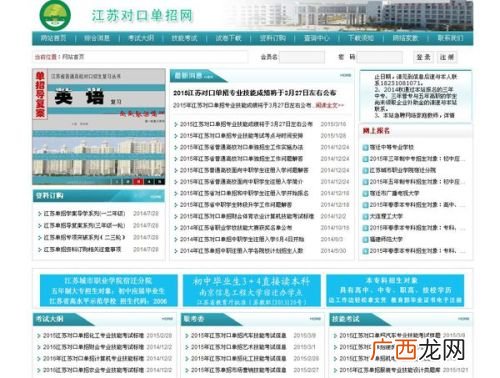Open 江苏单招导复案系列(三年级一轮) item

coord(84,226)
